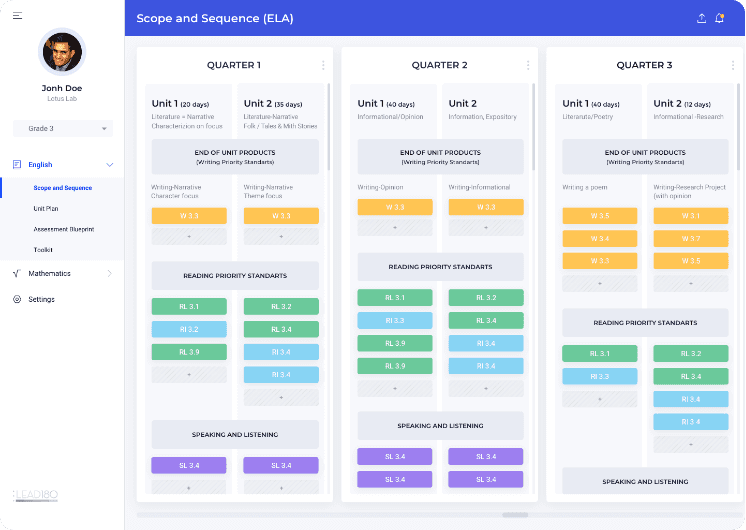
Task: Select W 3.3 tag in Quarter 1 Unit 2
Action: tap(281, 216)
